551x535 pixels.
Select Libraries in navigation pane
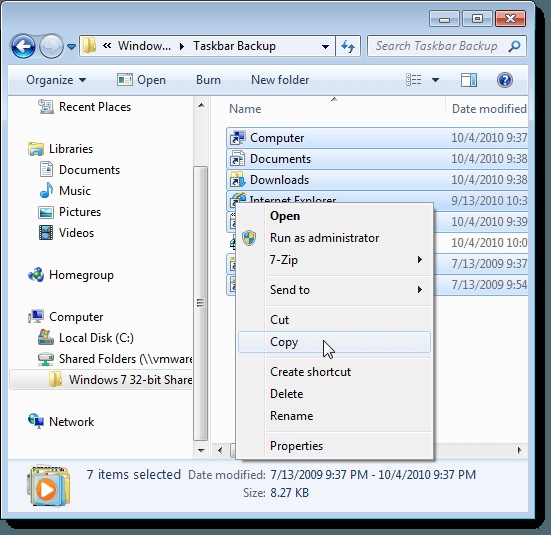pos(71,149)
